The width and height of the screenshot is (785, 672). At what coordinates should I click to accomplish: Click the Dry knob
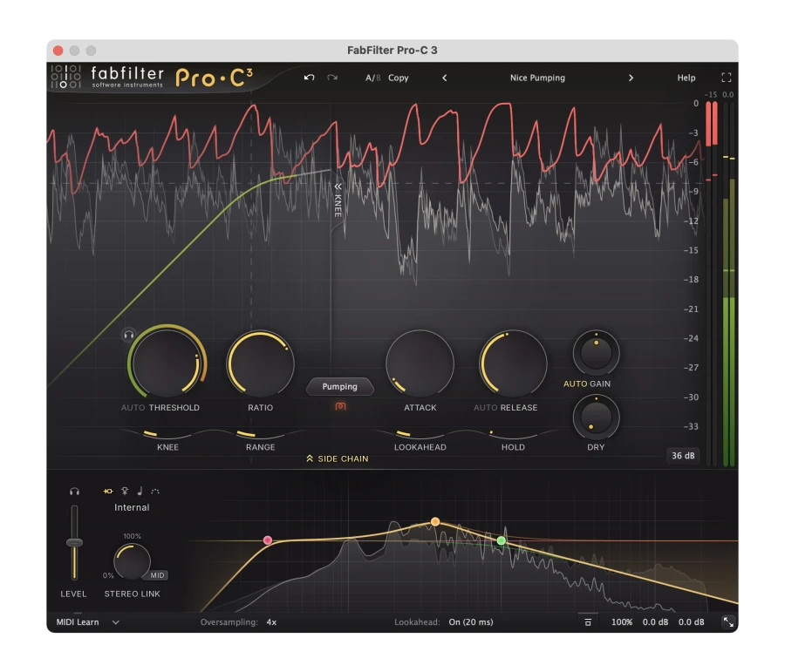pos(596,417)
